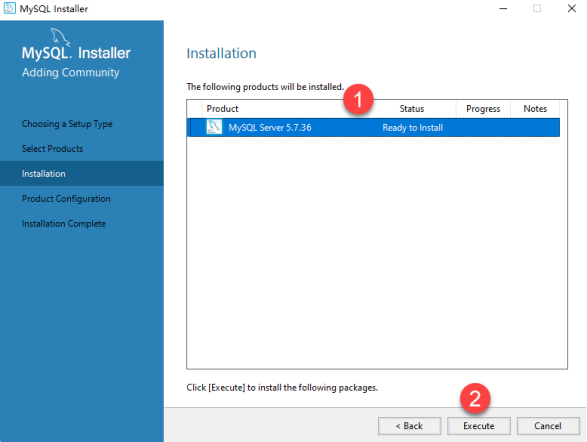This screenshot has width=587, height=442.
Task: Click the Adding Community subtitle
Action: 70,72
